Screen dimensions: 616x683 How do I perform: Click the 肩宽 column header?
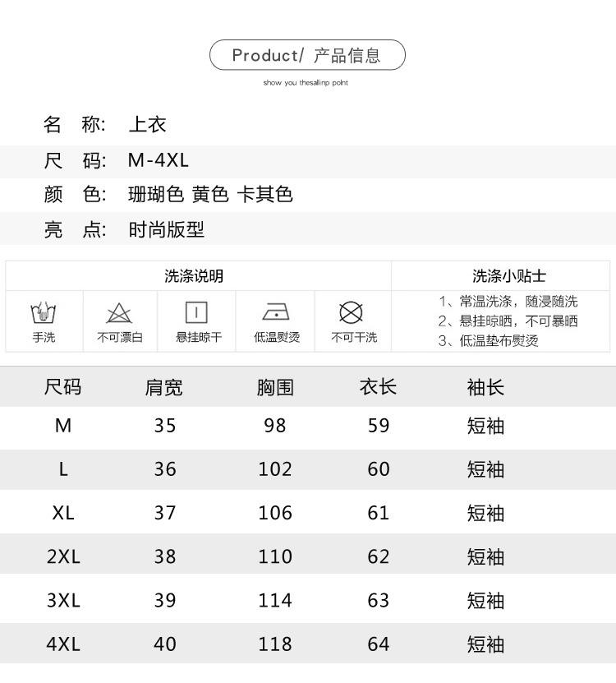pos(164,387)
